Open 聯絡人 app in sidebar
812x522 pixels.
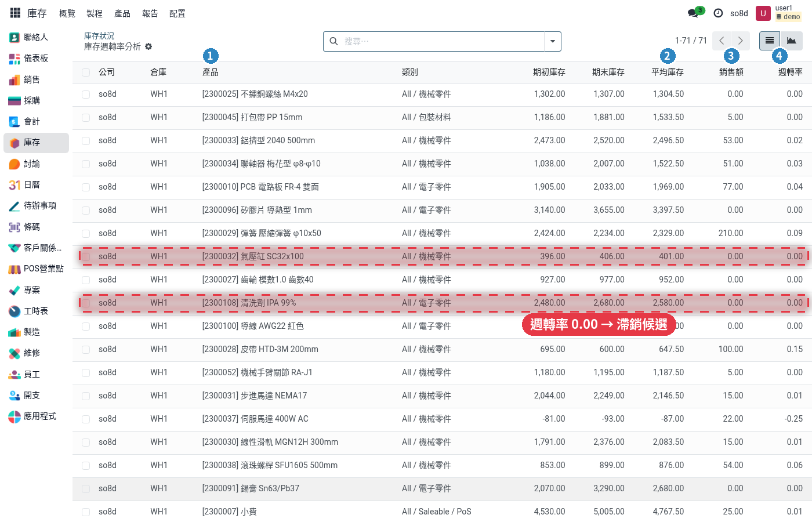click(36, 37)
